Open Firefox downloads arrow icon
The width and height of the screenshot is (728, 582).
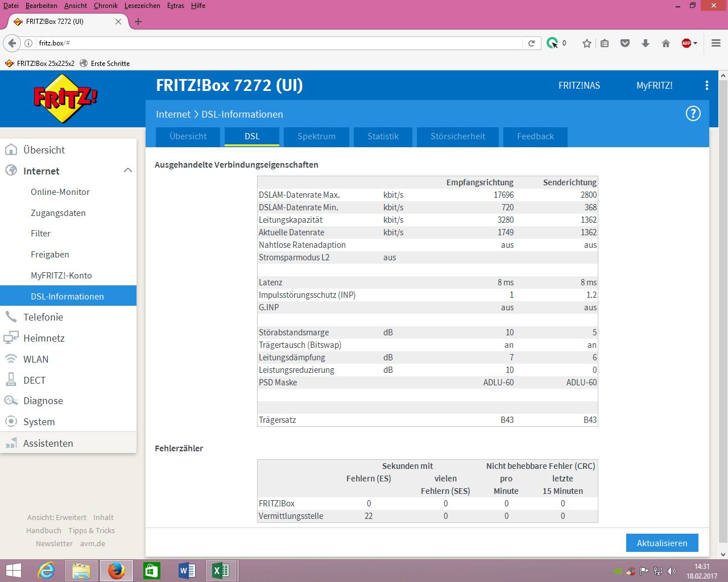645,43
